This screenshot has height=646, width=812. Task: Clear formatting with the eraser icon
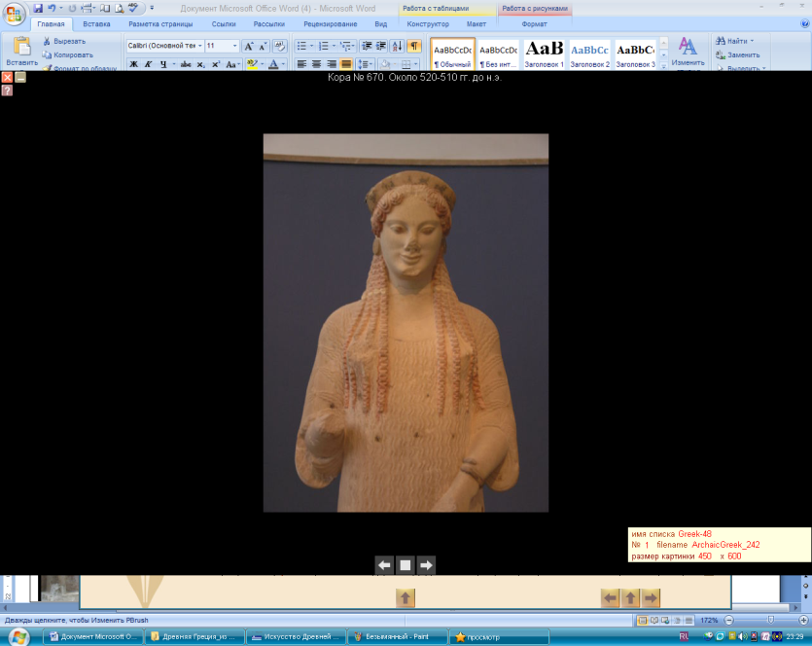pos(280,46)
